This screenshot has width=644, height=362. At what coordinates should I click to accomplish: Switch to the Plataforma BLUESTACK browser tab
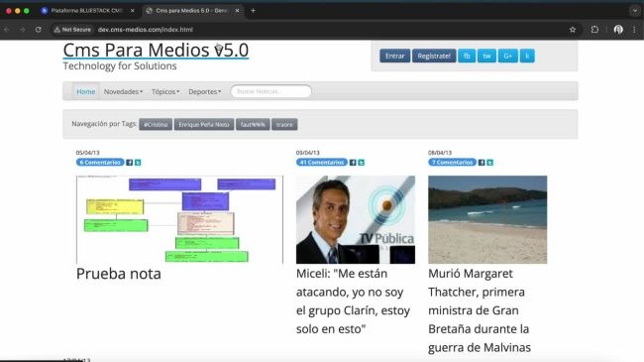[87, 11]
